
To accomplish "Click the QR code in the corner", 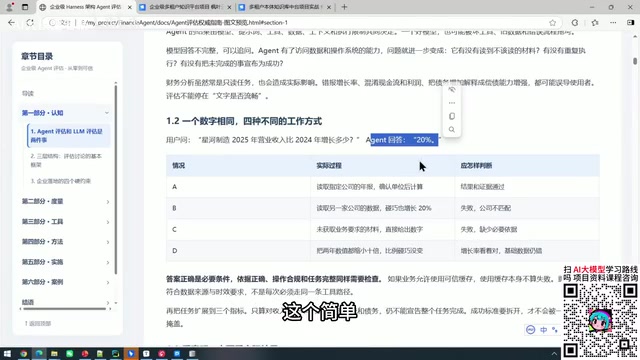I will pos(600,321).
